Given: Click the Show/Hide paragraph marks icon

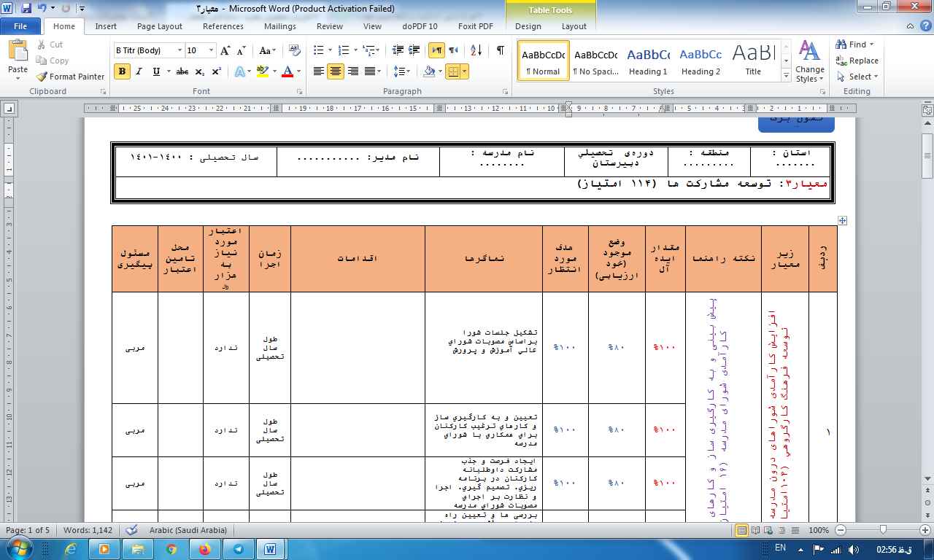Looking at the screenshot, I should click(x=500, y=50).
